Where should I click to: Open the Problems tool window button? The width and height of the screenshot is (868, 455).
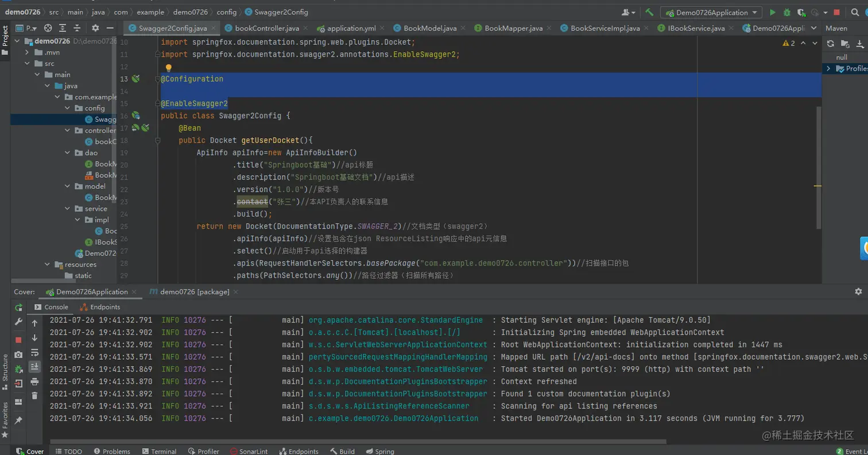point(112,451)
